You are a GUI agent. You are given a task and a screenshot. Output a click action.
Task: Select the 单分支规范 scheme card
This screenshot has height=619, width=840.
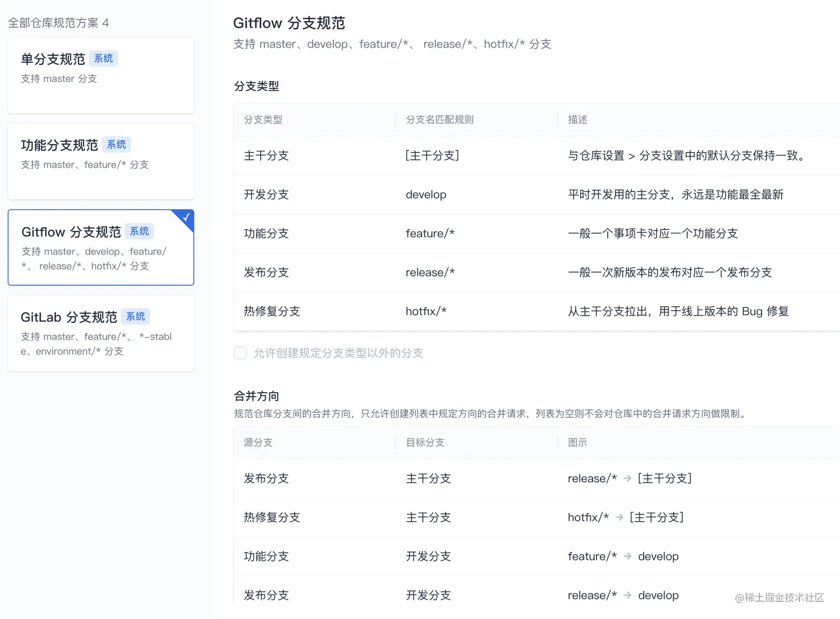coord(101,76)
